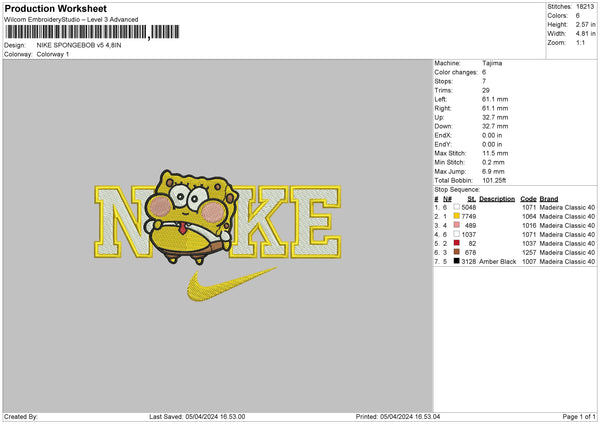Viewport: 600px width, 424px height.
Task: Click the Max Stitch value 11.5 mm
Action: click(495, 153)
